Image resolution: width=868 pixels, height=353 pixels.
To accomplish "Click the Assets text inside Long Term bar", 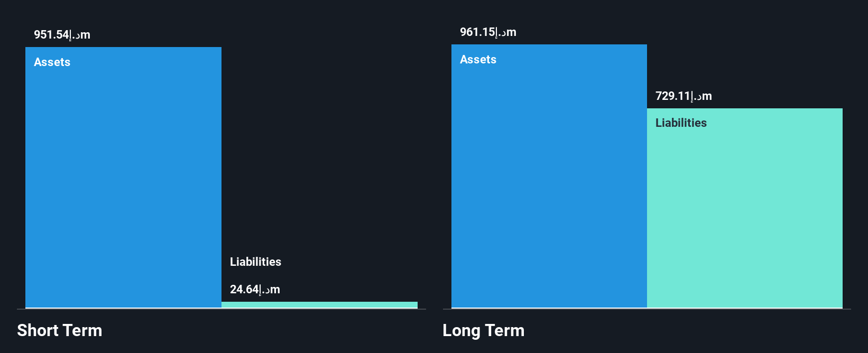I will pos(478,60).
